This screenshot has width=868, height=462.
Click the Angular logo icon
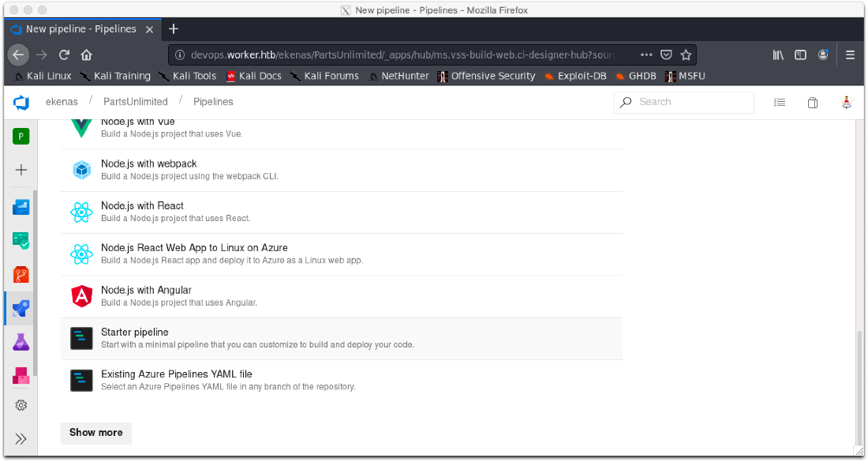(x=81, y=296)
